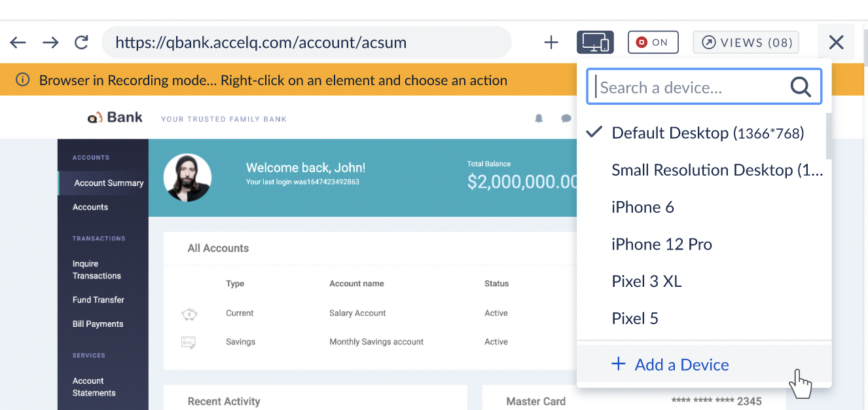Click the qbank.accelq.com URL address field
868x410 pixels.
tap(306, 43)
